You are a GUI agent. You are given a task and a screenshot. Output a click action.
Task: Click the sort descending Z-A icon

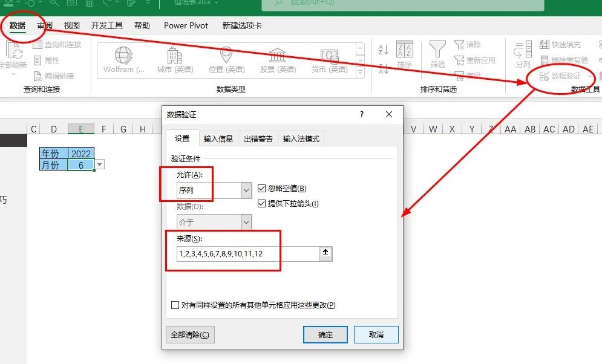[x=383, y=68]
